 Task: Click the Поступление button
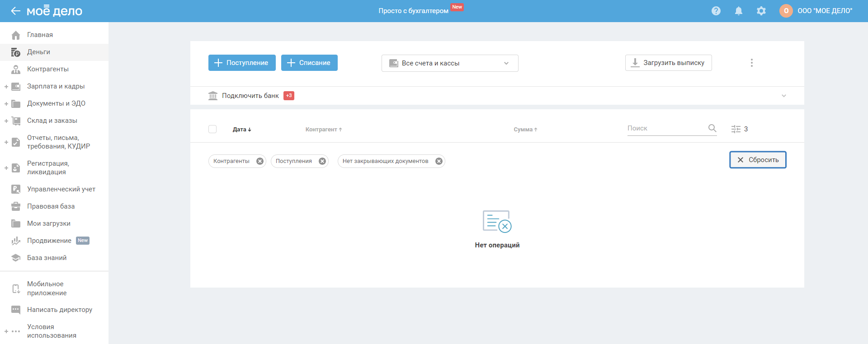242,63
